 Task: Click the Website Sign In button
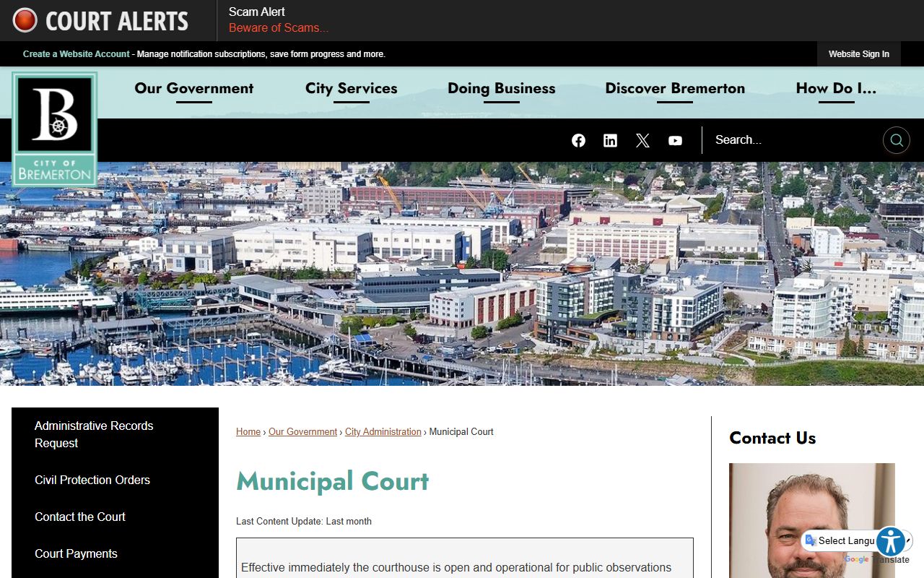[x=859, y=54]
